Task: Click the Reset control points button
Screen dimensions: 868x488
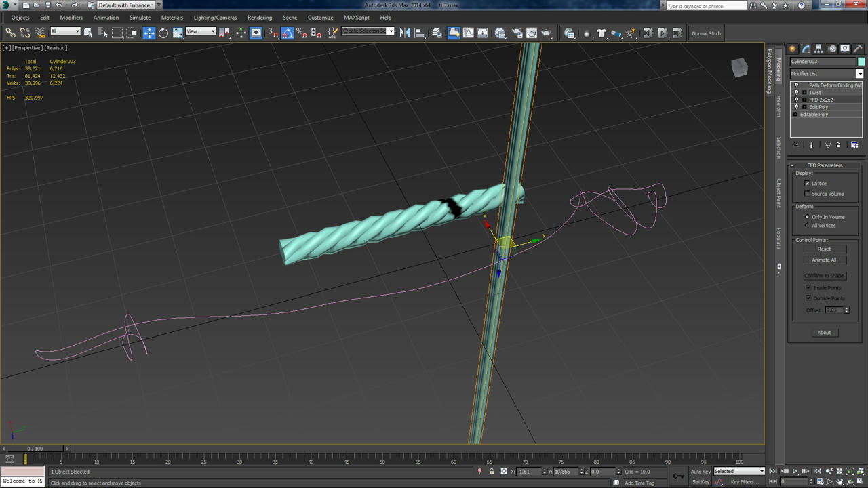Action: tap(824, 249)
